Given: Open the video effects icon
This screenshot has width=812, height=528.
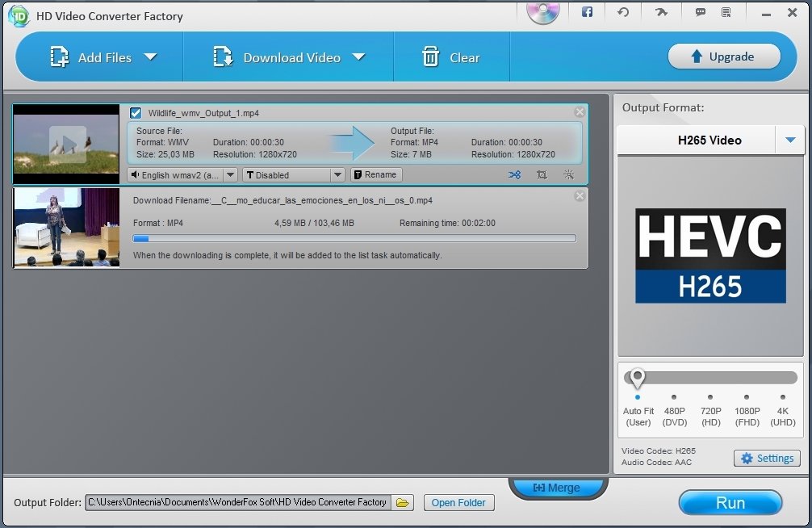Looking at the screenshot, I should tap(568, 174).
